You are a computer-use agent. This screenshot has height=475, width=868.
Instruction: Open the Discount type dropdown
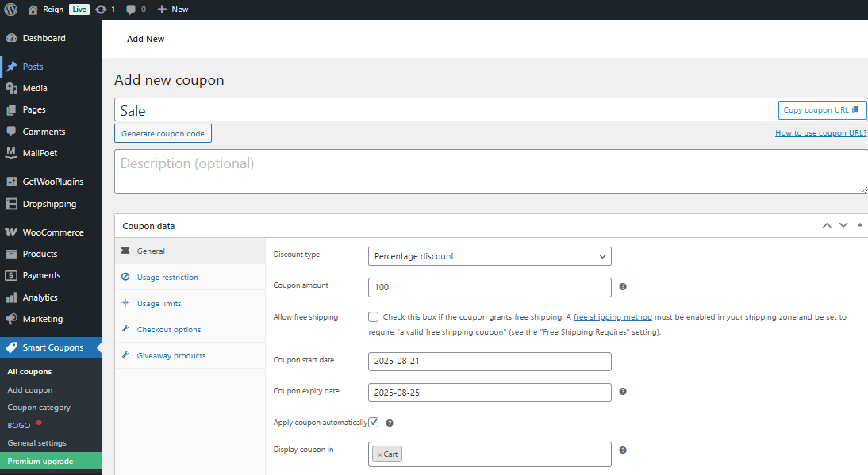pos(490,256)
